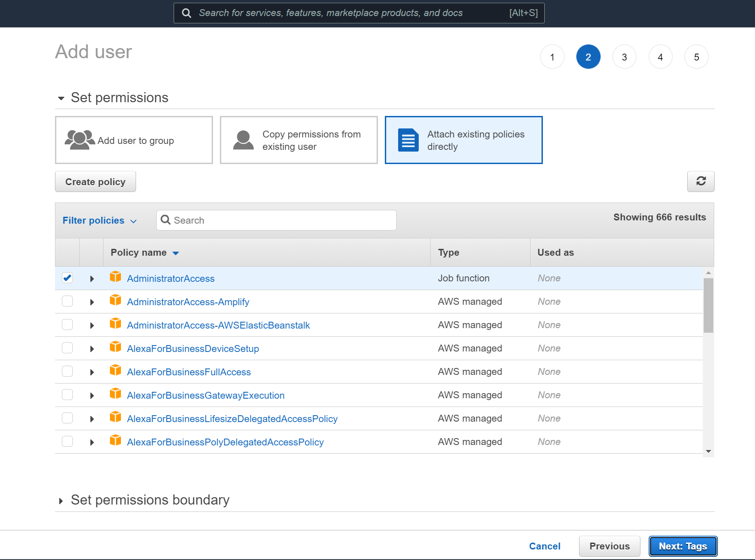The width and height of the screenshot is (755, 560).
Task: Click cube icon beside AlexaForBusinessFullAccess
Action: 115,370
